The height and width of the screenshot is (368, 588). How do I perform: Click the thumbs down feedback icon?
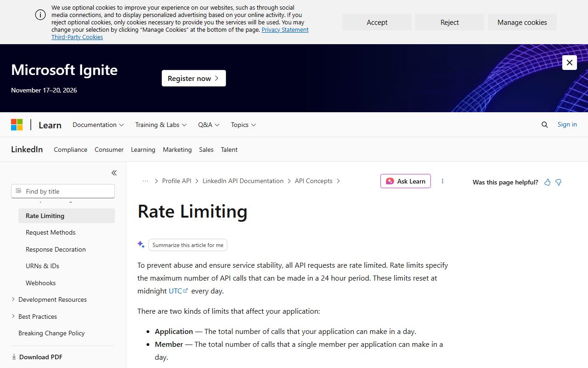[559, 182]
